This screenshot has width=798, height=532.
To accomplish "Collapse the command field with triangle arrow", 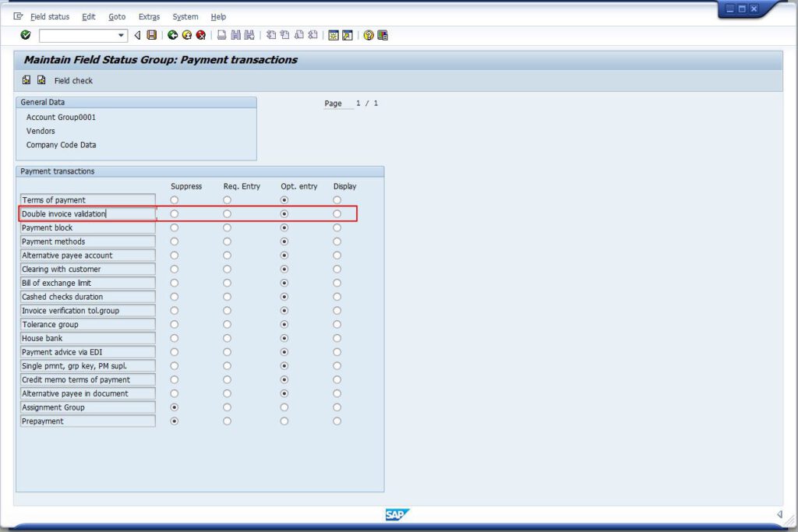I will pyautogui.click(x=138, y=35).
